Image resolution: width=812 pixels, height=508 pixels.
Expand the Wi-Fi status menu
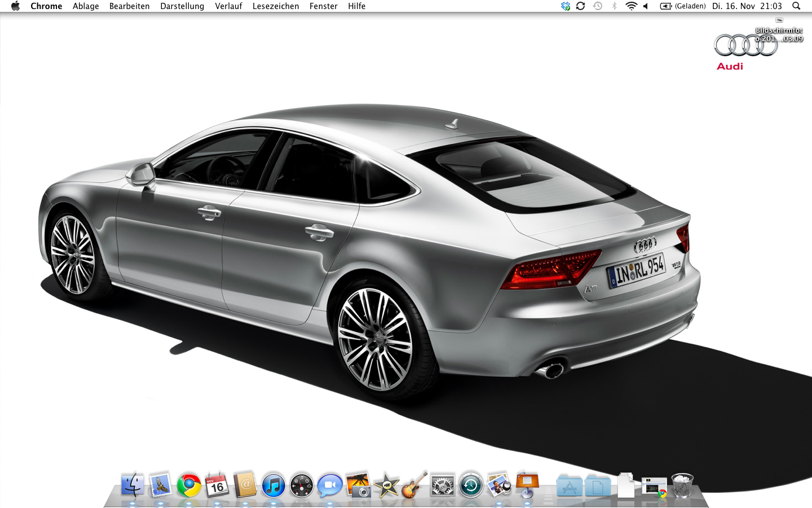pos(631,6)
